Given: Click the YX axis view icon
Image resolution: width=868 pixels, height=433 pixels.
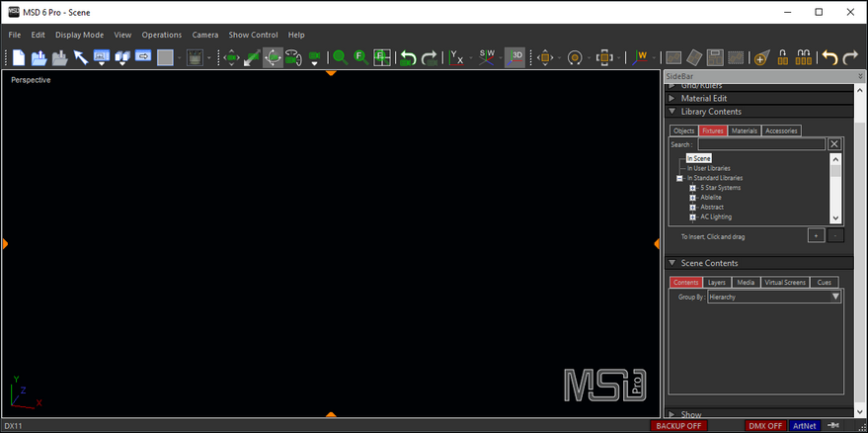Looking at the screenshot, I should [x=457, y=58].
